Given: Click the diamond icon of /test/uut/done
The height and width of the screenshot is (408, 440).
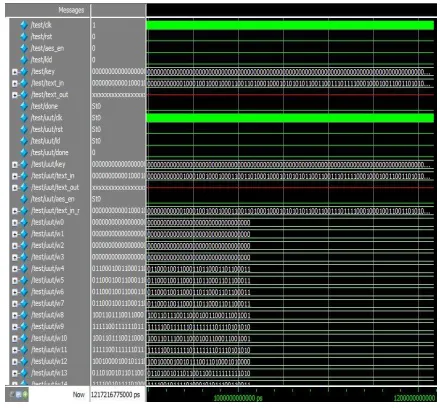Looking at the screenshot, I should [24, 153].
